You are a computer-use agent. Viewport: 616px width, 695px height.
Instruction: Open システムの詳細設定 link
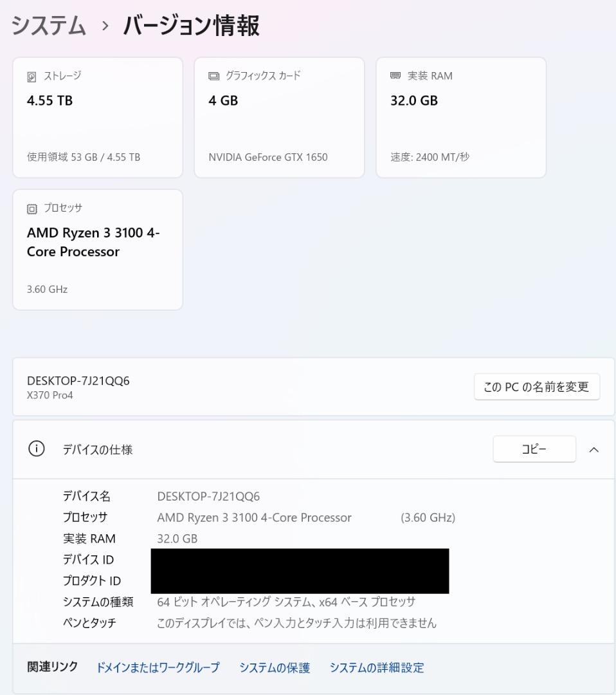(x=376, y=668)
